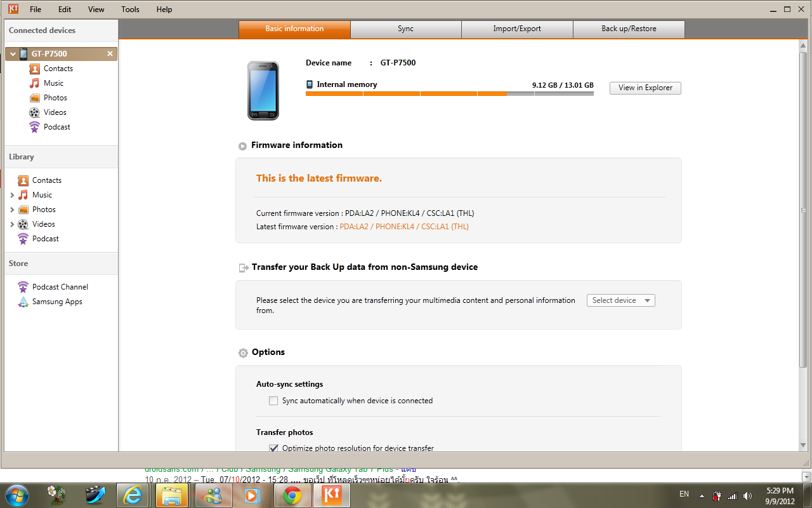812x508 pixels.
Task: Open the File menu
Action: tap(36, 10)
